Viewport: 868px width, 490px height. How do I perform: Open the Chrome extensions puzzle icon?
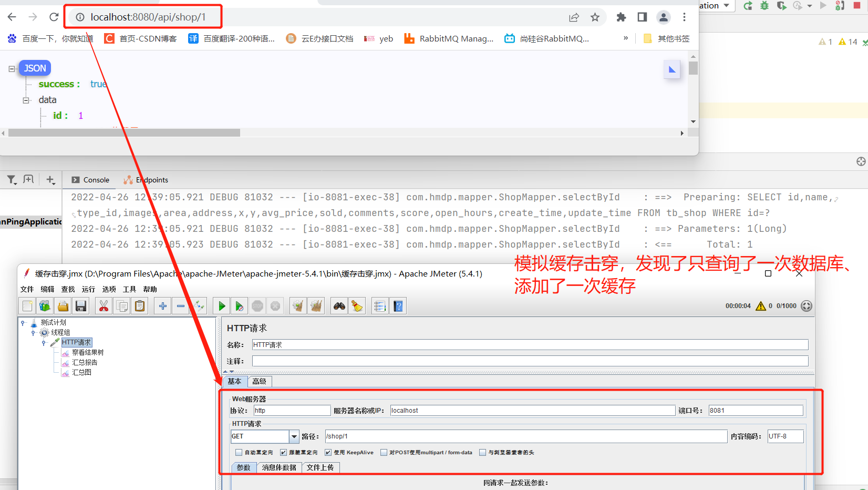pos(621,17)
